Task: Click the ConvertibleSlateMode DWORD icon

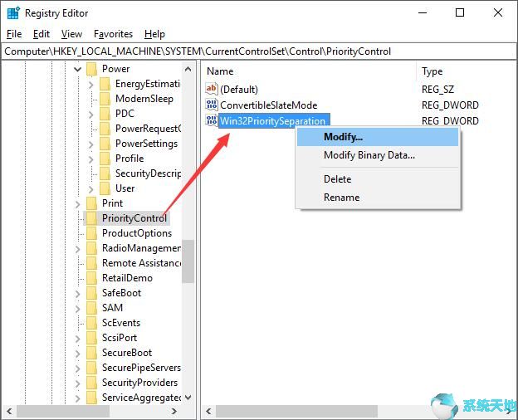Action: pos(212,105)
